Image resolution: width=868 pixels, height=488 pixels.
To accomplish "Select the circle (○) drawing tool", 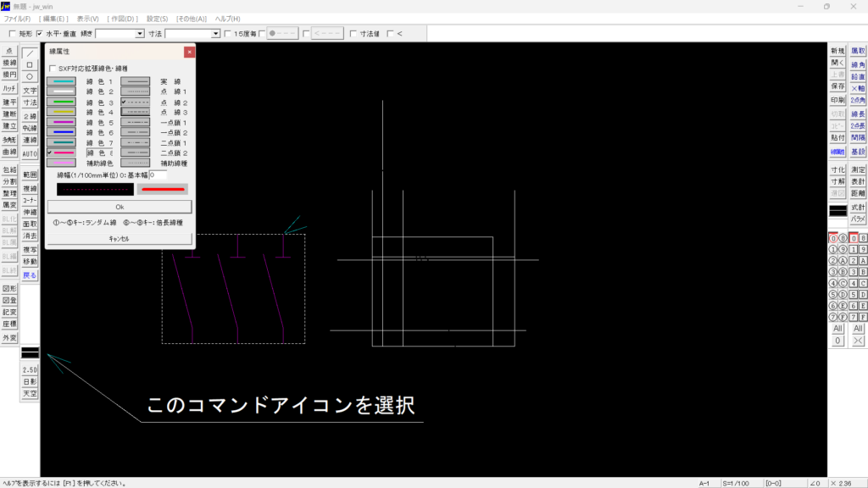I will [x=30, y=76].
